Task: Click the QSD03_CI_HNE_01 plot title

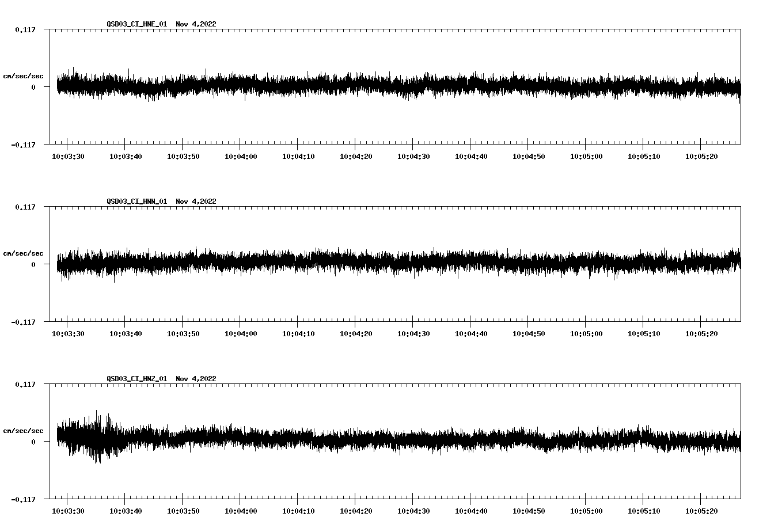Action: point(161,24)
